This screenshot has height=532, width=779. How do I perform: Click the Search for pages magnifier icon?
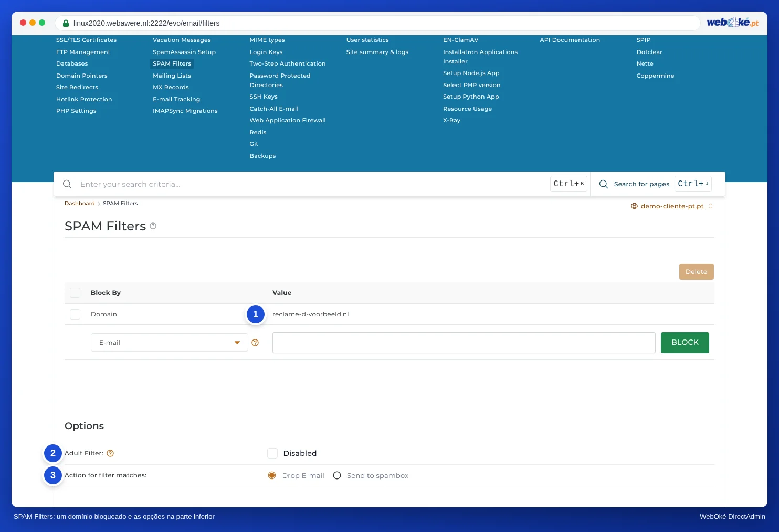[604, 184]
